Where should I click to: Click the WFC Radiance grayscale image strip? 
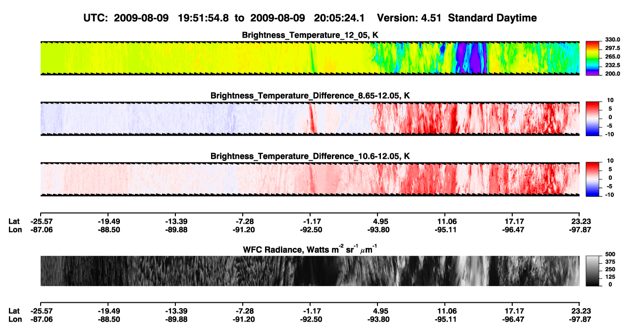pos(310,271)
